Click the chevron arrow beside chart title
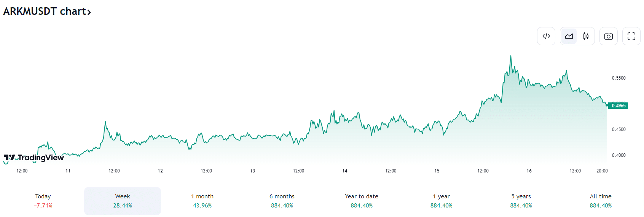This screenshot has height=217, width=644. (x=89, y=12)
